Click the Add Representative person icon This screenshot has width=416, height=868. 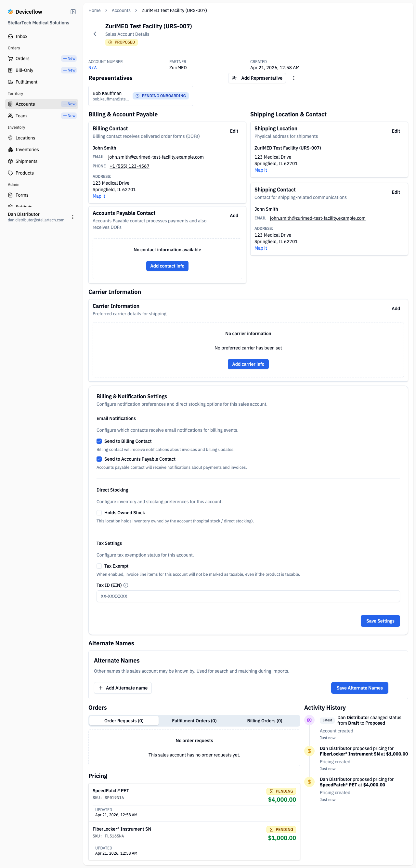[235, 78]
